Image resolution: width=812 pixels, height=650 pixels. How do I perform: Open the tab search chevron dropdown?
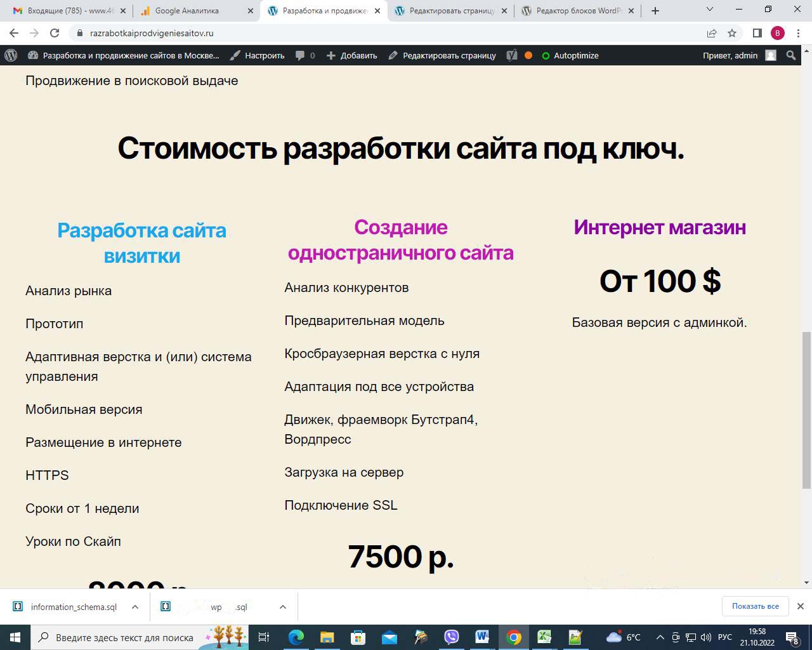click(710, 10)
